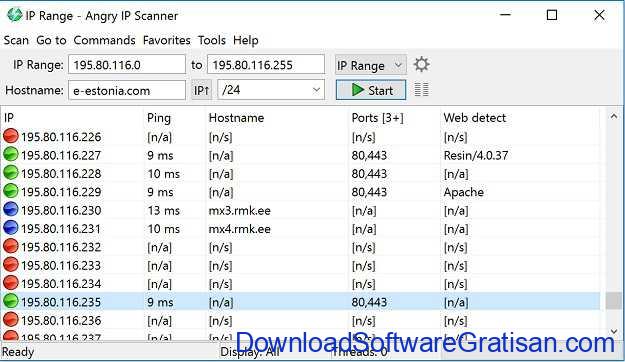The height and width of the screenshot is (362, 625).
Task: Open the IP Range feeder dropdown
Action: 371,65
